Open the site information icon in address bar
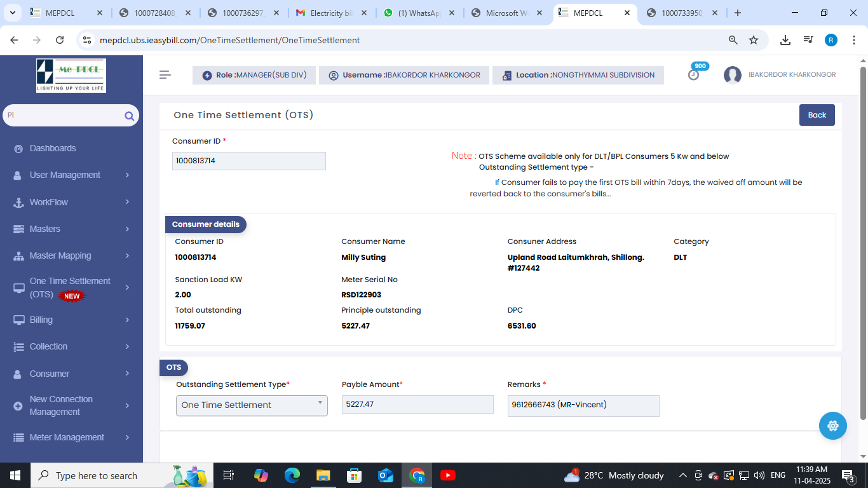Image resolution: width=868 pixels, height=488 pixels. (88, 40)
